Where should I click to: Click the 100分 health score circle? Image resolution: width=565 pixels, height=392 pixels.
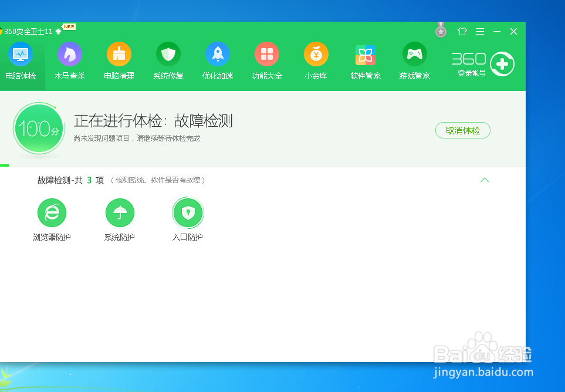pos(39,129)
